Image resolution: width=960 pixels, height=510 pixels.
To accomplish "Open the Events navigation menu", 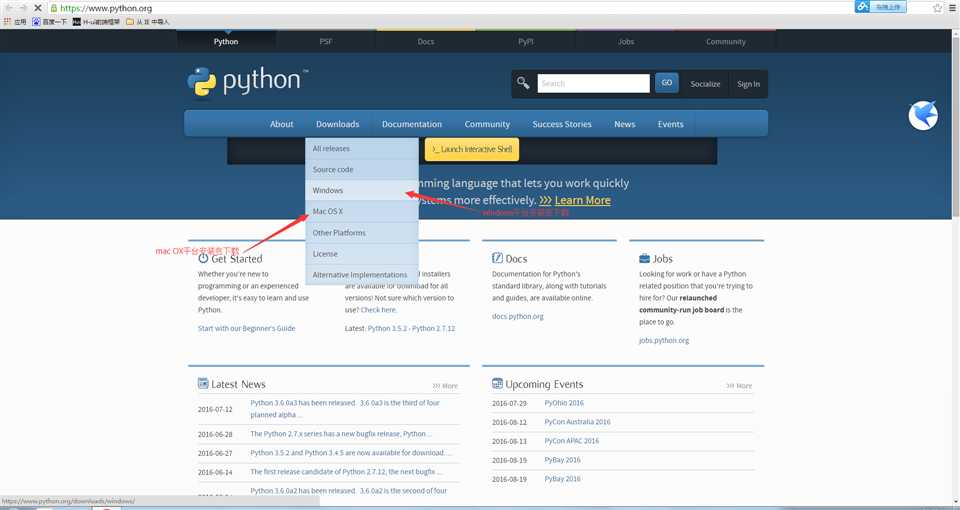I will (670, 124).
